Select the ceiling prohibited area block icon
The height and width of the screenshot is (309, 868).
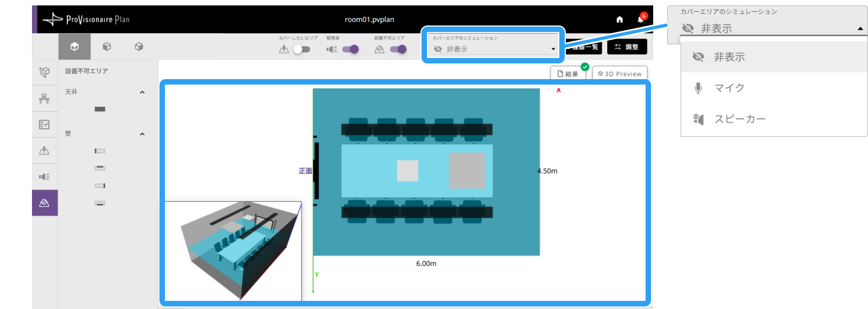click(x=100, y=109)
